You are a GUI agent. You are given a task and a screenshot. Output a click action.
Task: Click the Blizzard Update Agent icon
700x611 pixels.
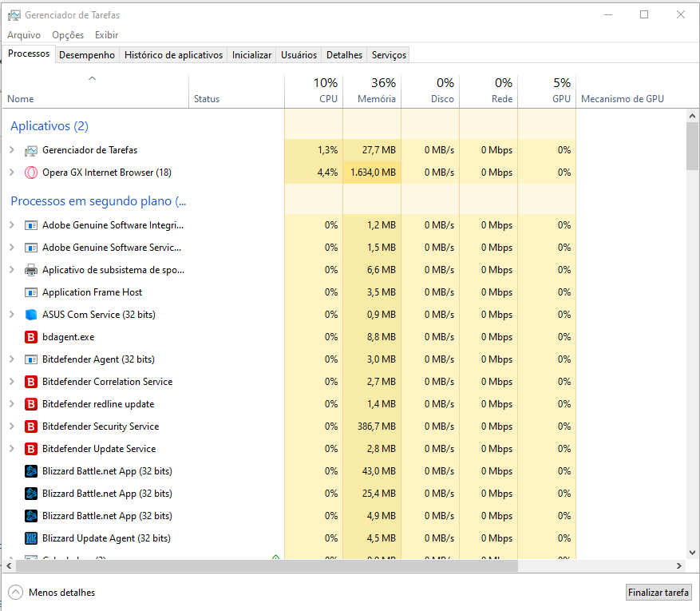(x=31, y=538)
